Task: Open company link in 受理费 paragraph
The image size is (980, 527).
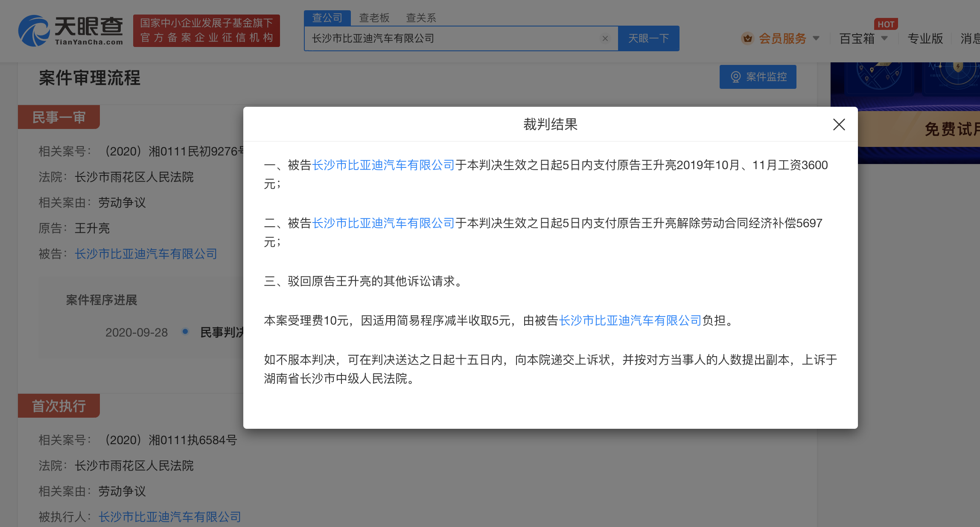Action: coord(630,321)
